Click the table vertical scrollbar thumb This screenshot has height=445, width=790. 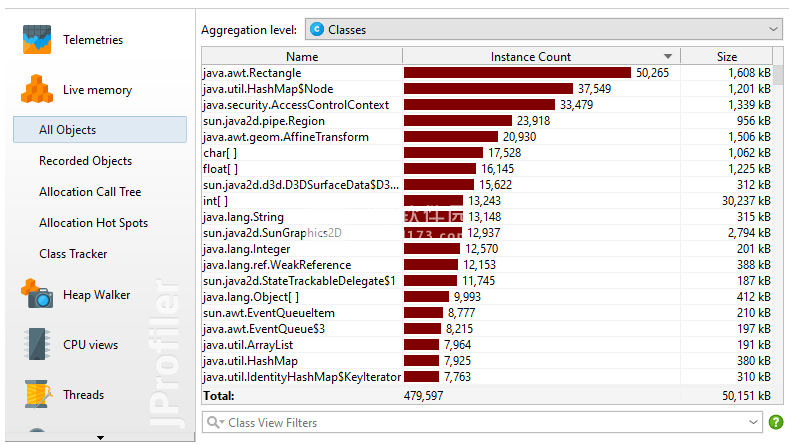click(778, 75)
